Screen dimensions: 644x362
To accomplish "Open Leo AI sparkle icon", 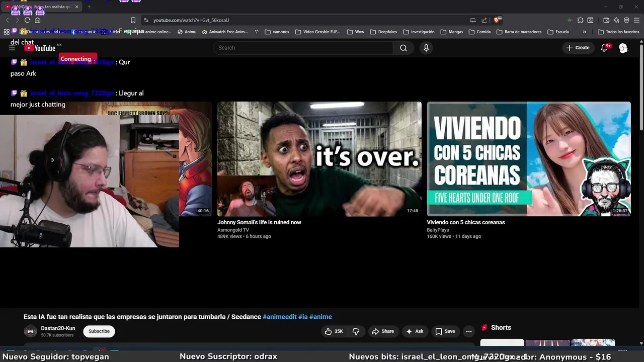I will [616, 20].
